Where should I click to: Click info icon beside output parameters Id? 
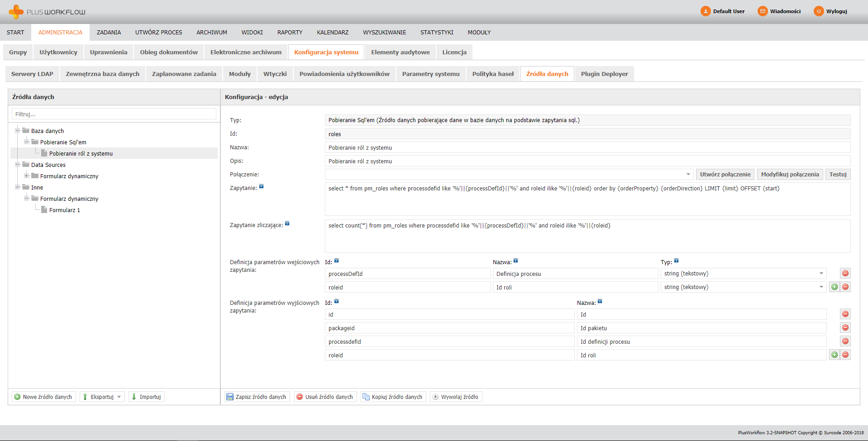click(x=336, y=301)
